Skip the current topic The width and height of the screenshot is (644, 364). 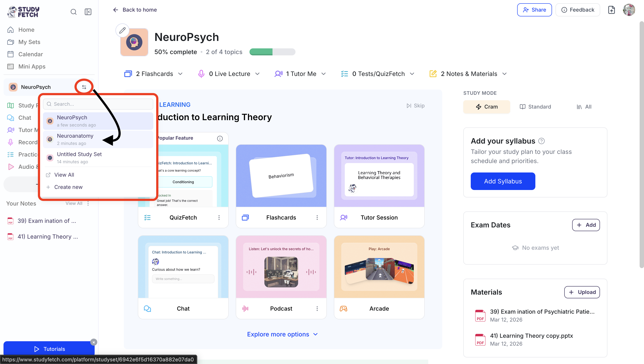tap(416, 106)
